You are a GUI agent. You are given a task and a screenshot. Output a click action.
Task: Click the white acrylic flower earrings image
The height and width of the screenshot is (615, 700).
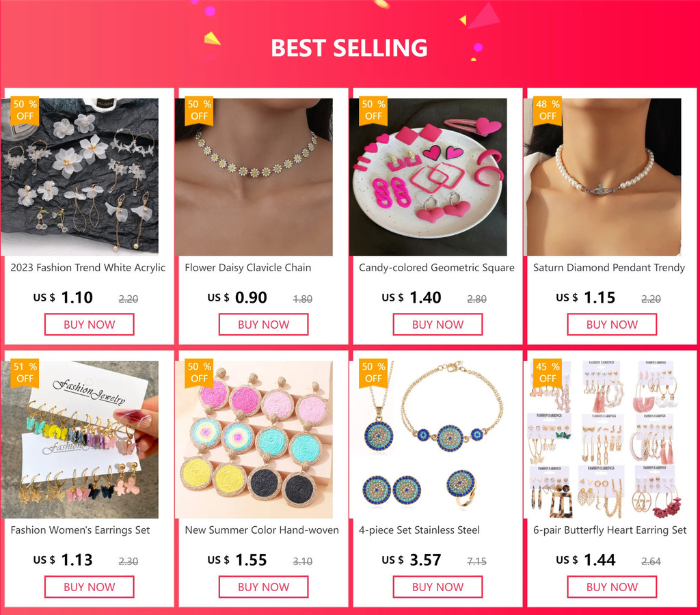pyautogui.click(x=79, y=177)
